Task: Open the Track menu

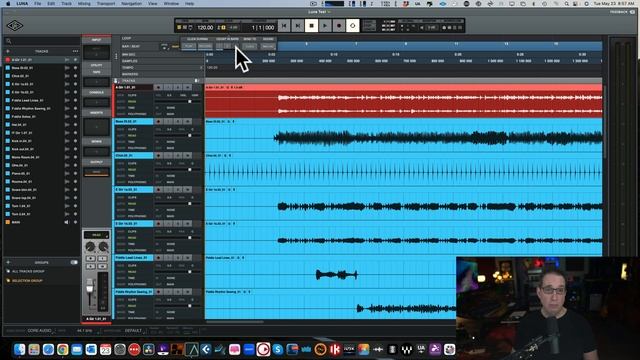Action: coord(67,4)
